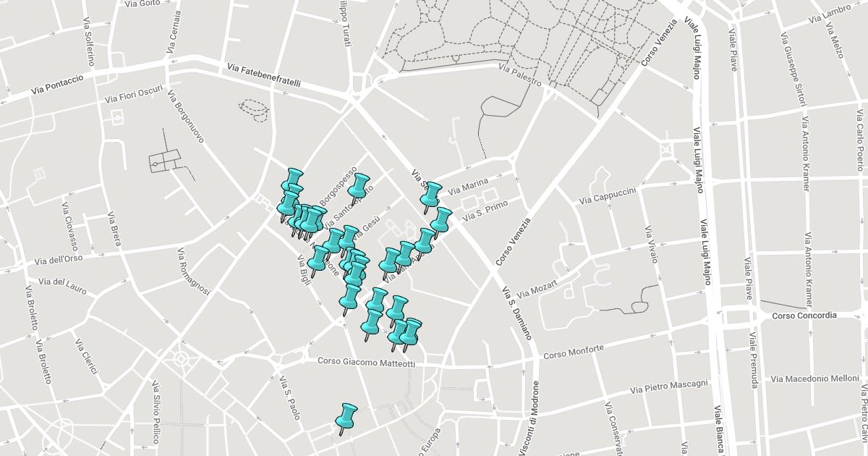Image resolution: width=868 pixels, height=456 pixels.
Task: Select the Corso Monforte street label
Action: pyautogui.click(x=574, y=352)
